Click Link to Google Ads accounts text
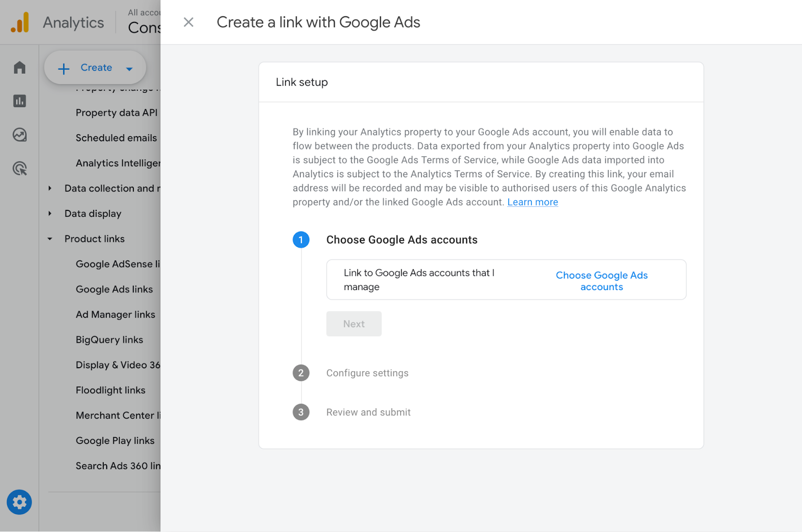 (x=419, y=280)
